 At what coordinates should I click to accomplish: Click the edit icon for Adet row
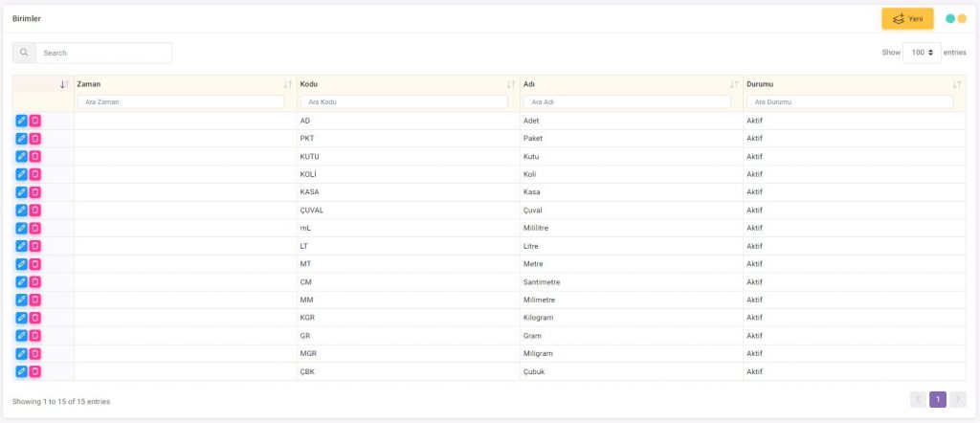point(21,121)
